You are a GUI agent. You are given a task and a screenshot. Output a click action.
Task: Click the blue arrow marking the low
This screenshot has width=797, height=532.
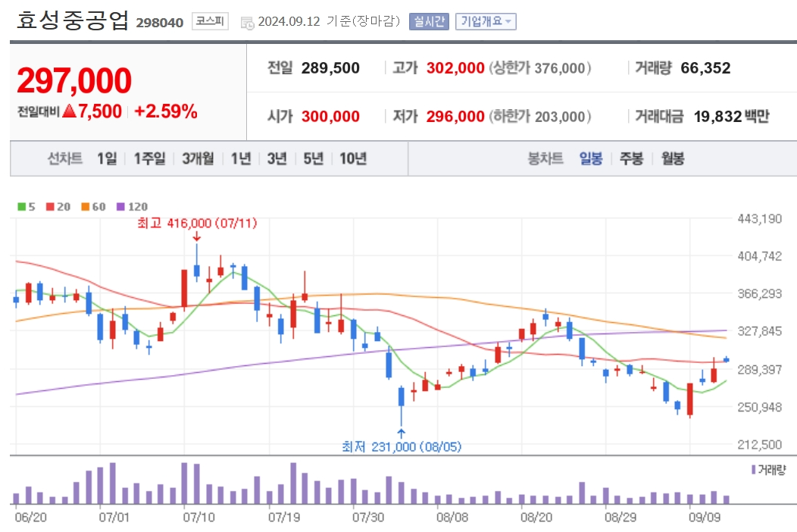click(401, 433)
